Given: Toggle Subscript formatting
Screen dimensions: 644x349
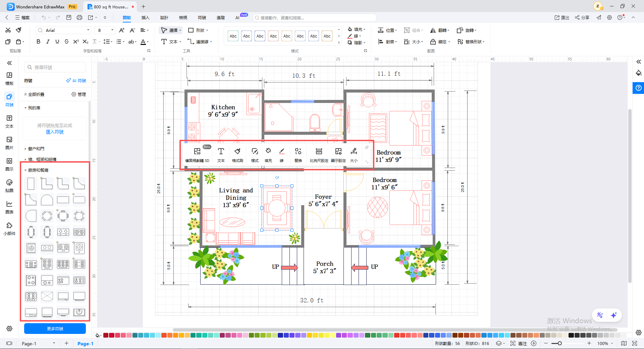Looking at the screenshot, I should 86,42.
